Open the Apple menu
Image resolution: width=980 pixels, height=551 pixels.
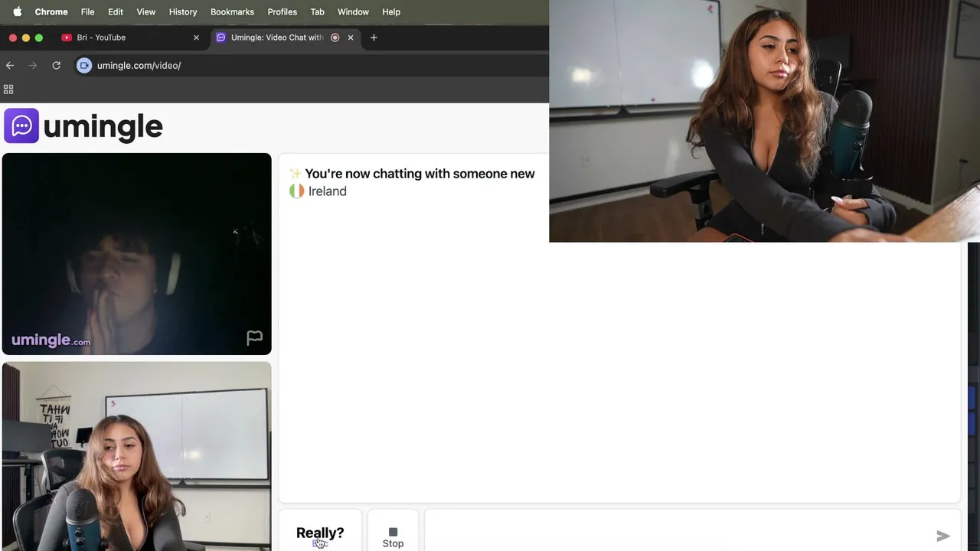tap(17, 11)
